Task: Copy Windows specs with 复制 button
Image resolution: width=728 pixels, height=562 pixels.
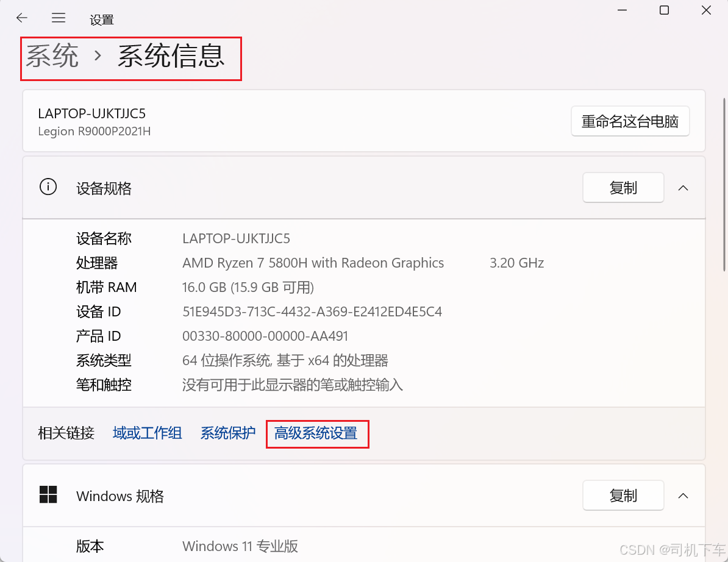Action: [x=623, y=495]
